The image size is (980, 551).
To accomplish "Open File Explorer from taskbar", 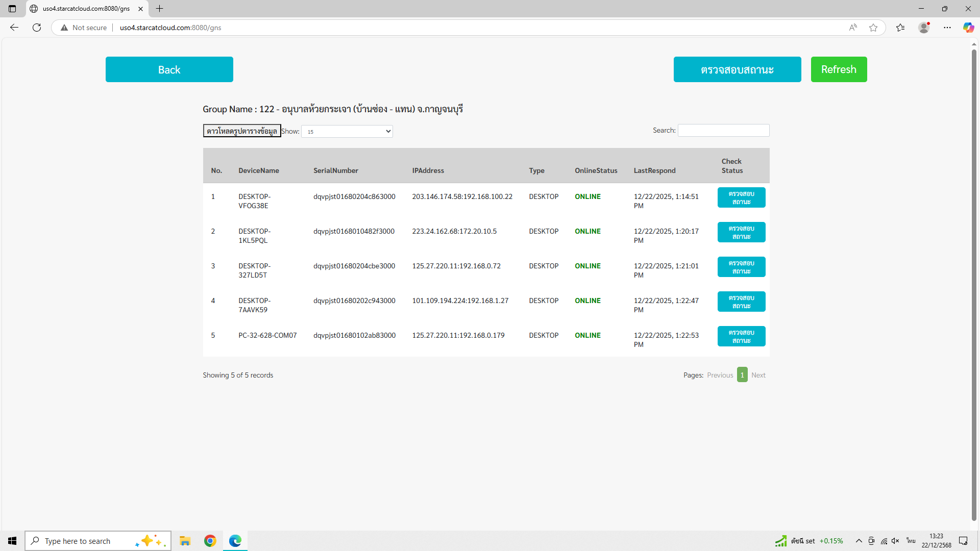I will [x=185, y=541].
